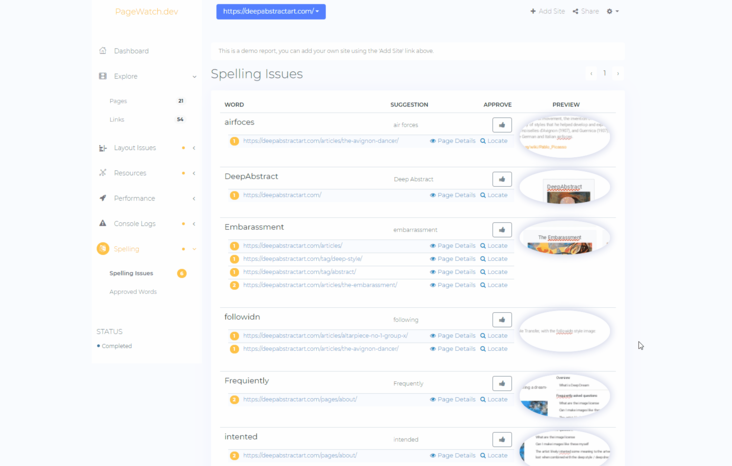
Task: Click the Console Logs warning icon
Action: point(103,223)
